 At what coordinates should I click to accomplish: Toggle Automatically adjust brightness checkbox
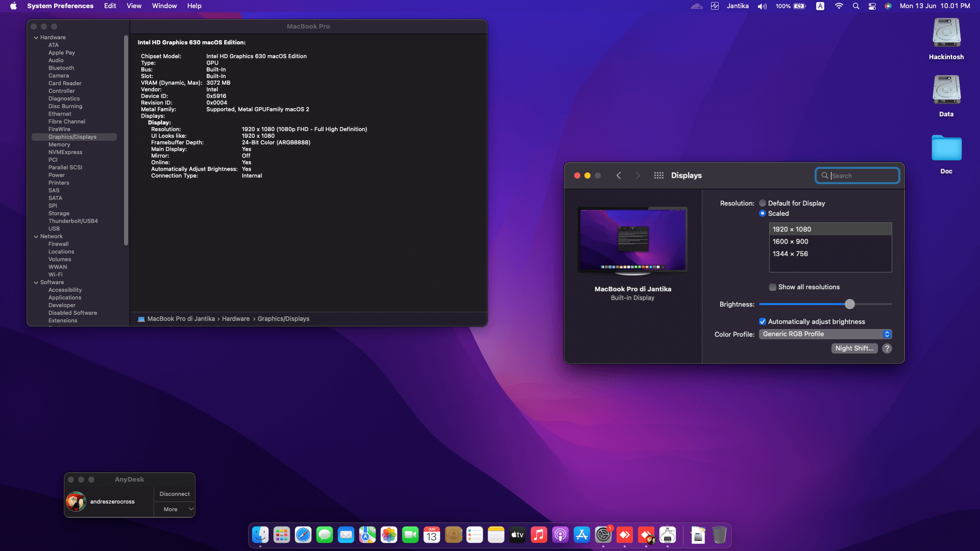tap(763, 321)
